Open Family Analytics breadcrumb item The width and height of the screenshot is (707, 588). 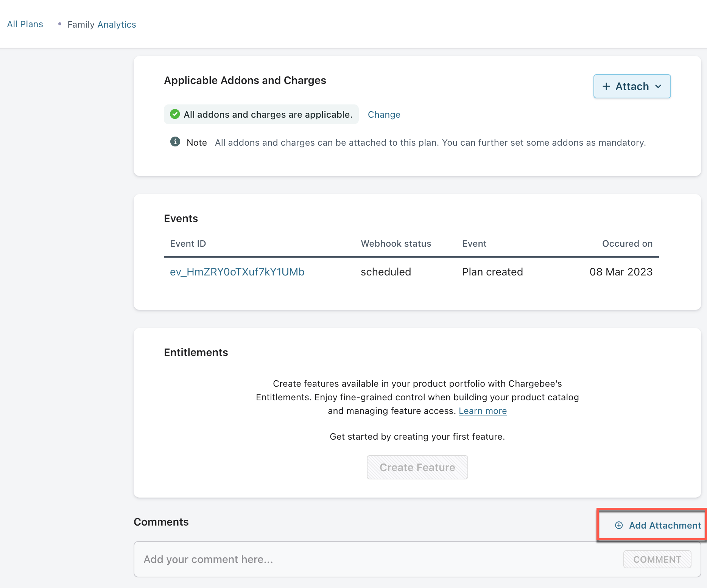pyautogui.click(x=101, y=25)
